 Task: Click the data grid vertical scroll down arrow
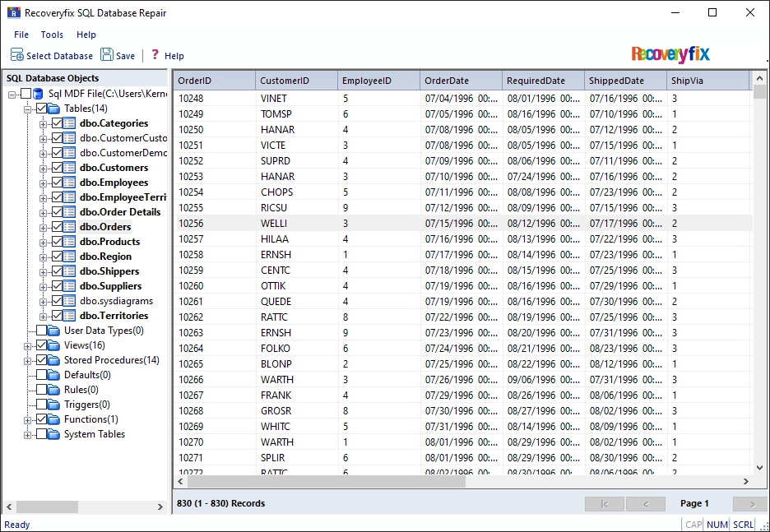[759, 468]
